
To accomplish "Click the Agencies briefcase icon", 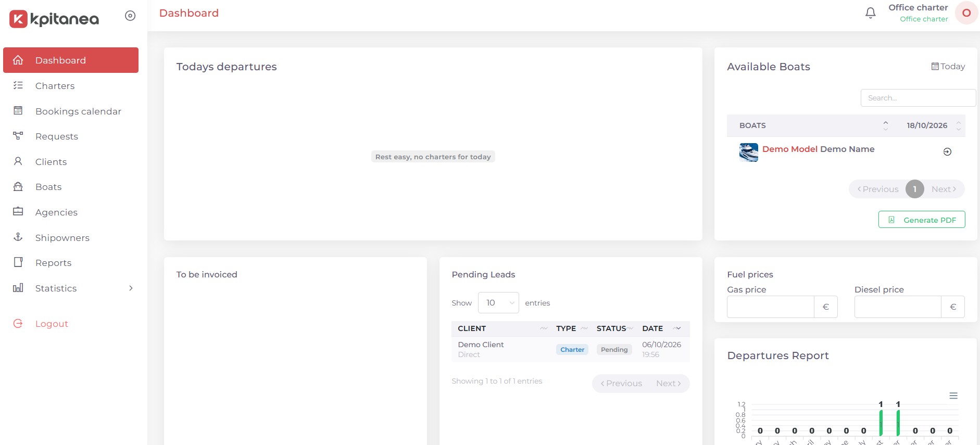I will pyautogui.click(x=18, y=212).
